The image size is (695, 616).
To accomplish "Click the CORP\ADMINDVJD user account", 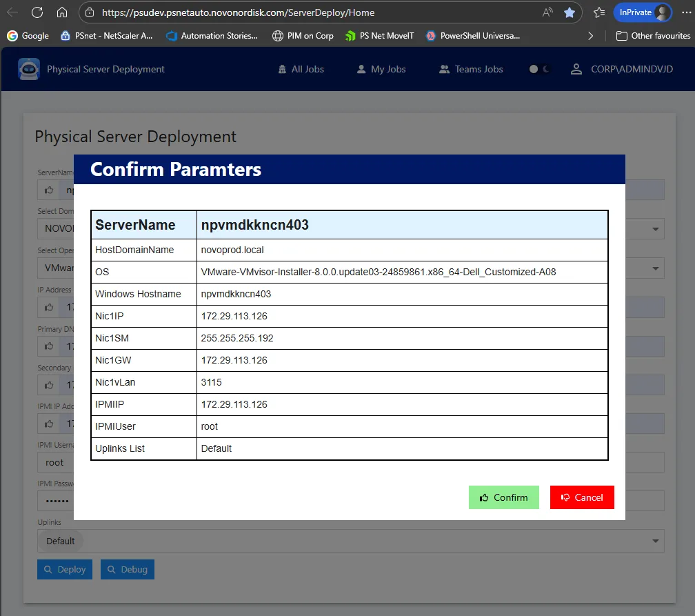I will [x=622, y=69].
